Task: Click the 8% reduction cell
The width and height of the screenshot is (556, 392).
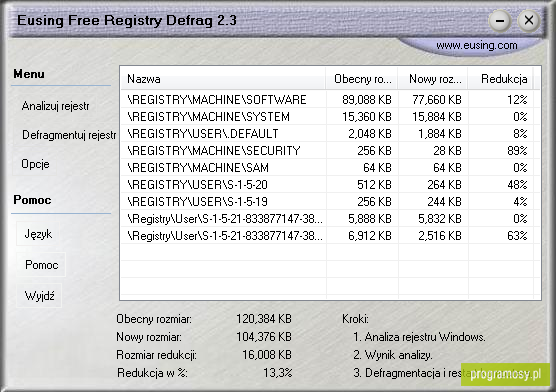Action: tap(520, 134)
